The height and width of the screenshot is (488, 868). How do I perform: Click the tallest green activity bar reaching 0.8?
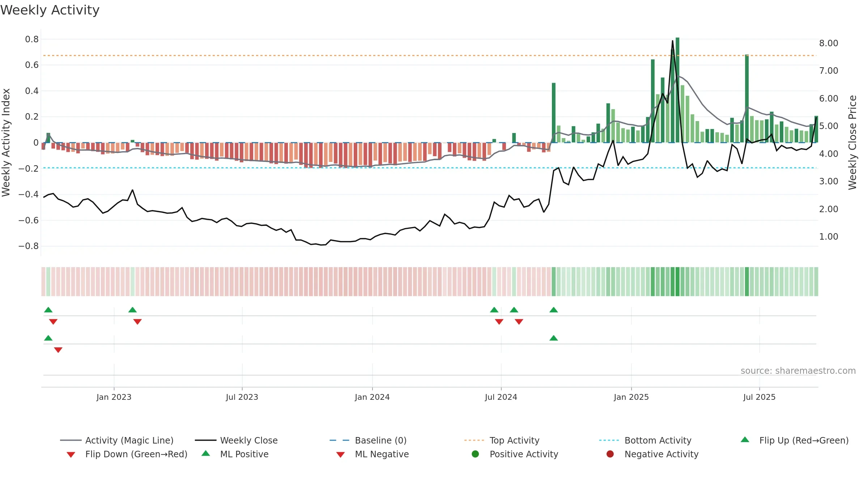[x=677, y=90]
